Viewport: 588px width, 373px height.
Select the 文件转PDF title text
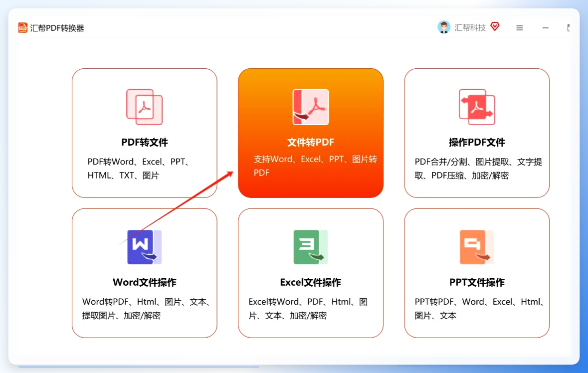point(311,143)
